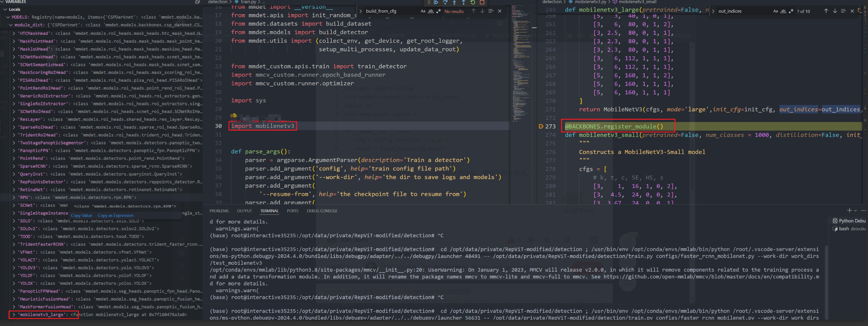Click the new terminal plus icon
The height and width of the screenshot is (326, 868).
coord(849,211)
